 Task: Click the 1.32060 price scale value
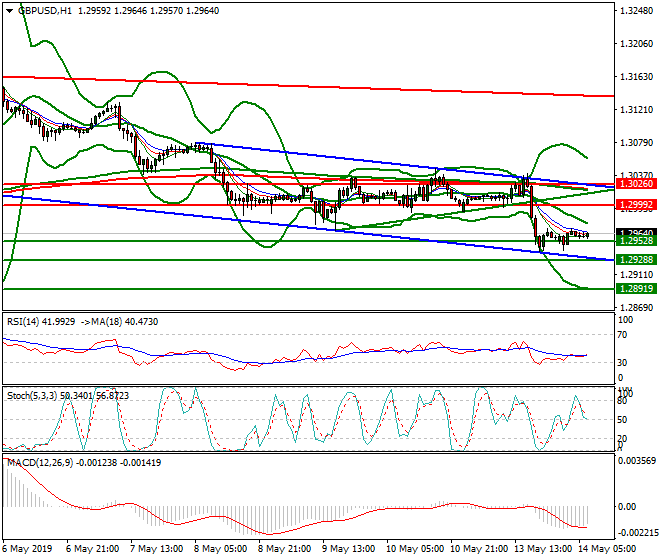[636, 44]
